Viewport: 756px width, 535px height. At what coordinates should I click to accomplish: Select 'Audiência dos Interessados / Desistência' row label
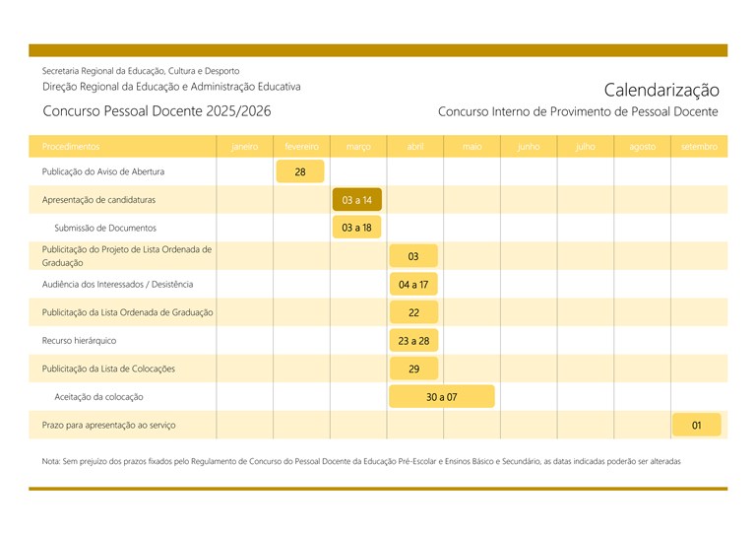pyautogui.click(x=117, y=285)
